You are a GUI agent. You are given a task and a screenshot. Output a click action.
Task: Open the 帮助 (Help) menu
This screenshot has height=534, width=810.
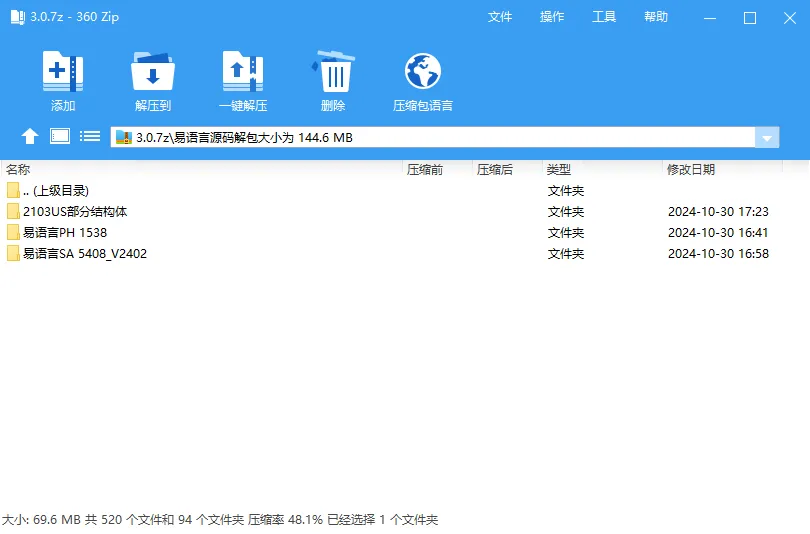(656, 17)
